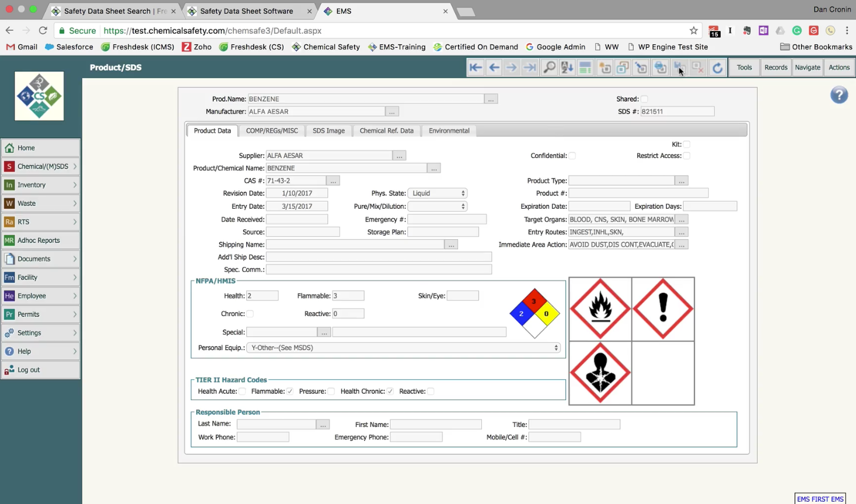
Task: Expand the Inventory sidebar section
Action: point(40,184)
